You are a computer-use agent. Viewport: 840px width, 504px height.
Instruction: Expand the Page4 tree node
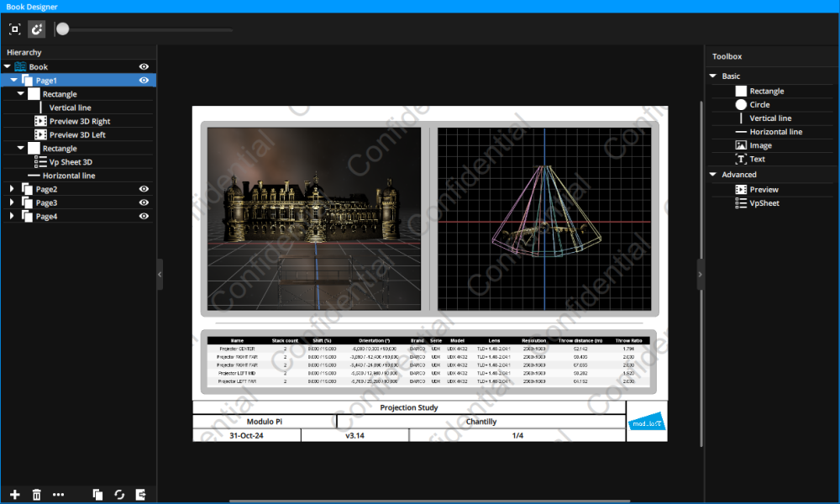click(12, 216)
